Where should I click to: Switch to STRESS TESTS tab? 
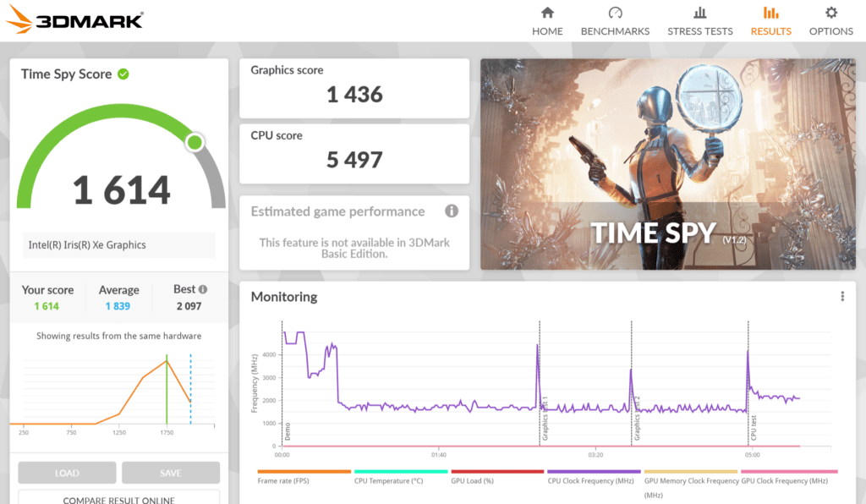[x=699, y=21]
